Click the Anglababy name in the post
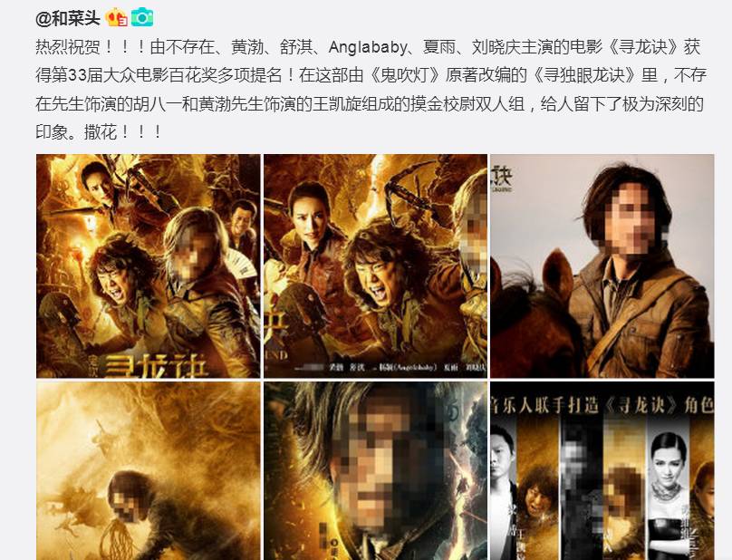 pos(368,47)
